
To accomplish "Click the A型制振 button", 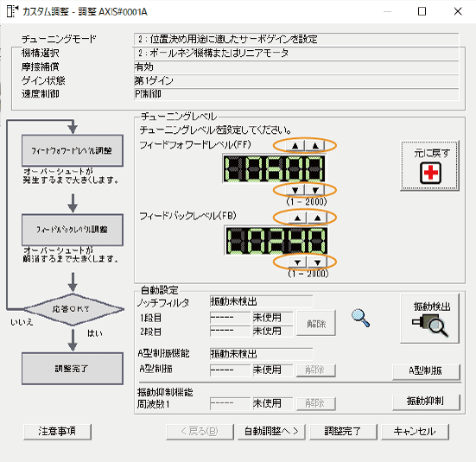I will click(x=426, y=371).
